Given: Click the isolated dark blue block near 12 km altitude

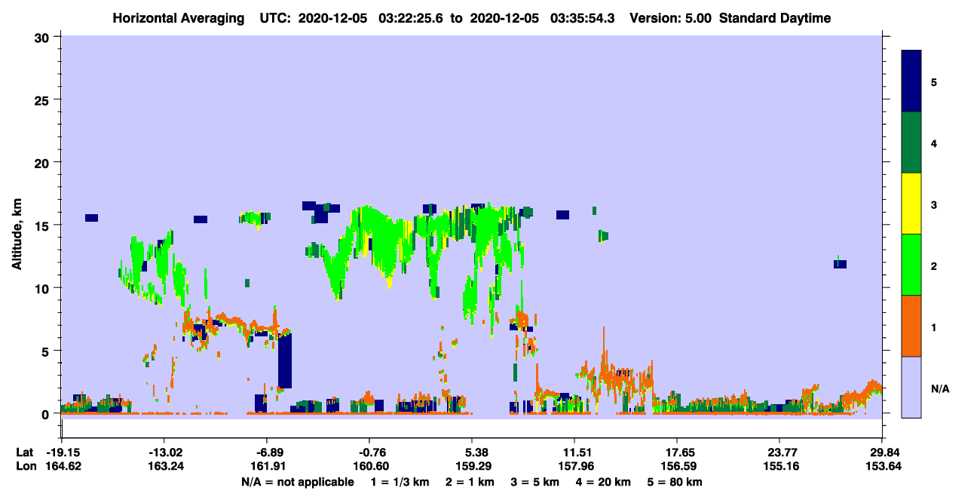Looking at the screenshot, I should tap(840, 264).
